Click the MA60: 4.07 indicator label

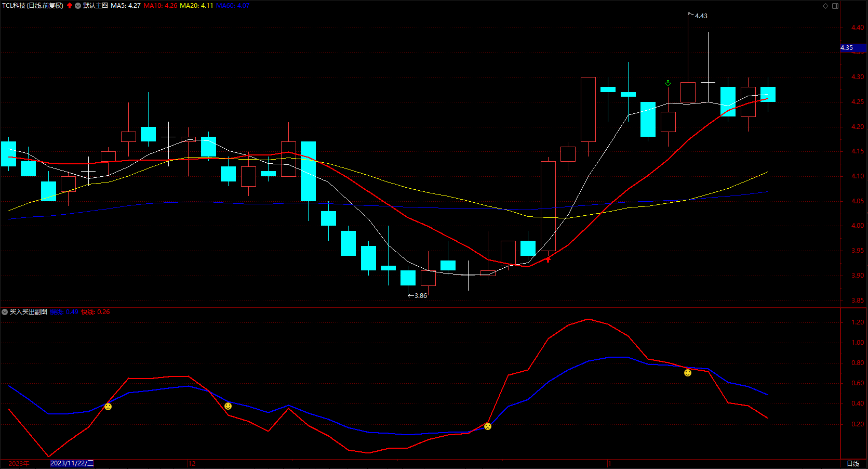point(233,6)
